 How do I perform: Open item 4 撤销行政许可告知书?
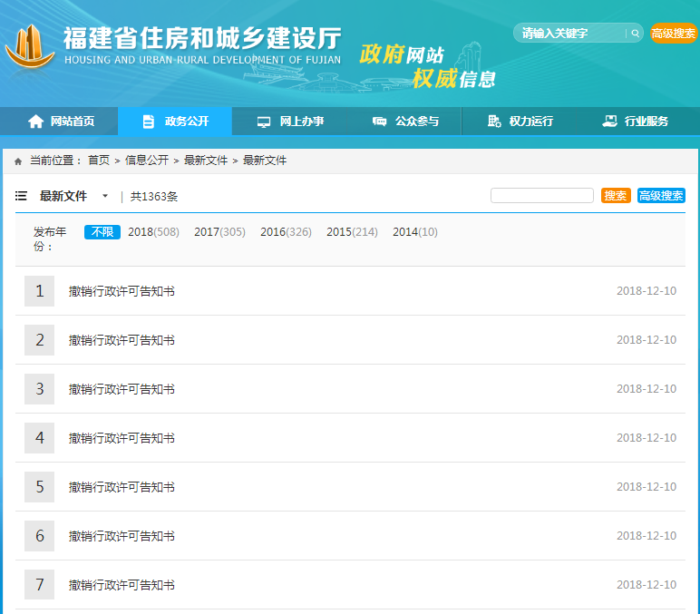(122, 439)
